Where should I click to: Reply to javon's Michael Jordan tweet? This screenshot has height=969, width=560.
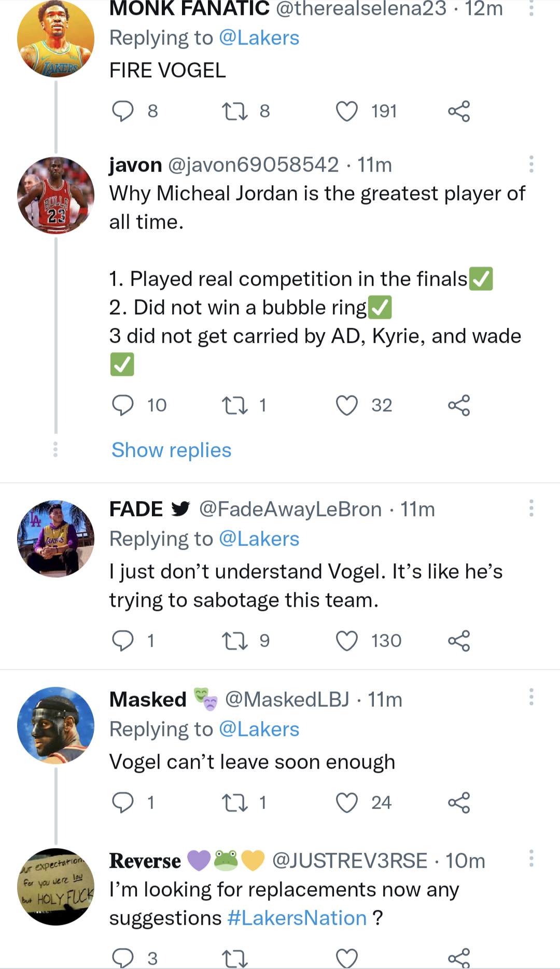point(123,405)
